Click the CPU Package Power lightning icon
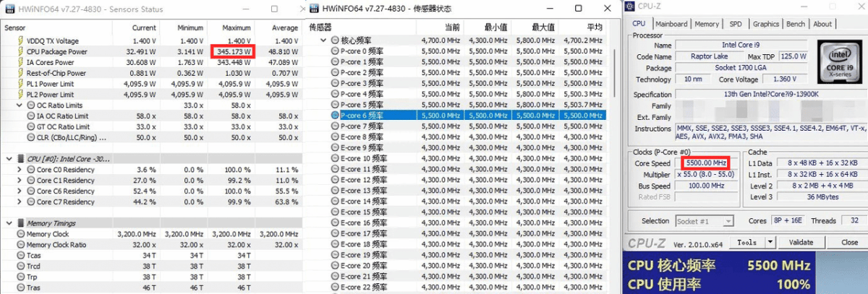Viewport: 868px width, 294px height. 20,52
